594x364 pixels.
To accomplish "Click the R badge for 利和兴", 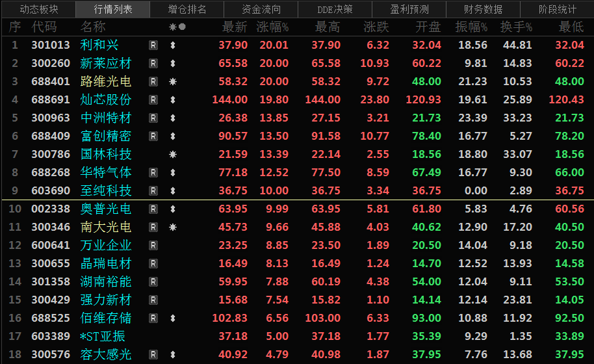I will click(153, 45).
